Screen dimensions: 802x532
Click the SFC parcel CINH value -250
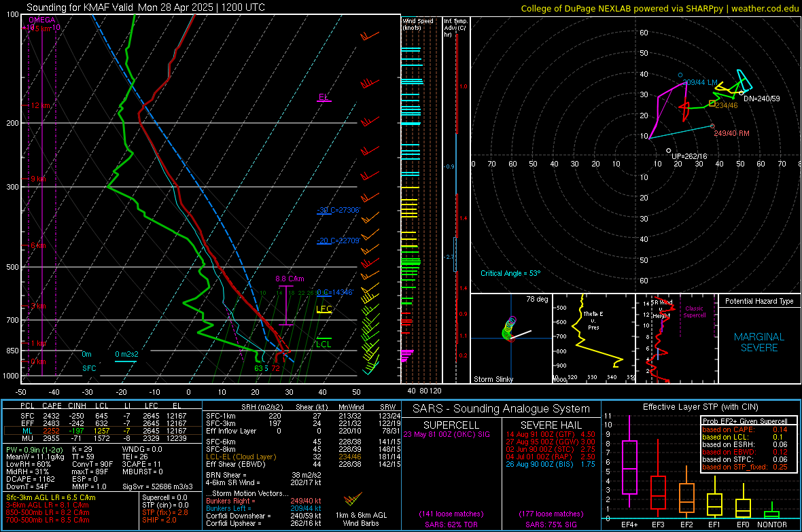[x=76, y=416]
